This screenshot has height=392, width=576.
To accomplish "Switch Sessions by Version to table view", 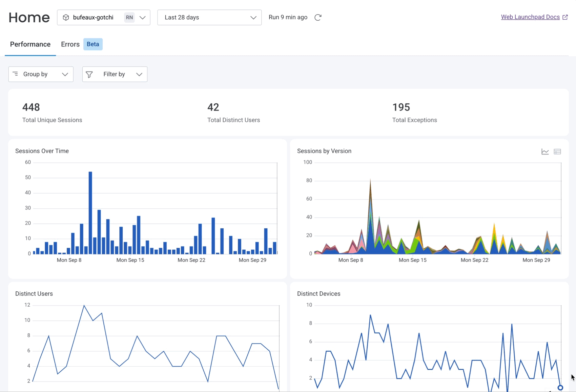I will pos(557,152).
